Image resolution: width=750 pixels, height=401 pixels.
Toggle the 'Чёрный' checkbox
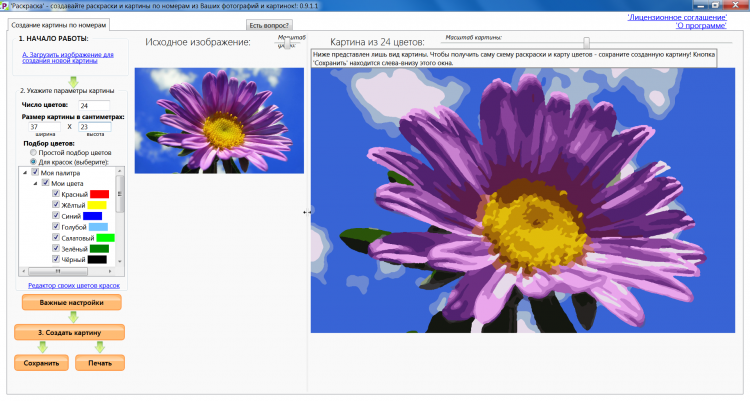click(55, 259)
